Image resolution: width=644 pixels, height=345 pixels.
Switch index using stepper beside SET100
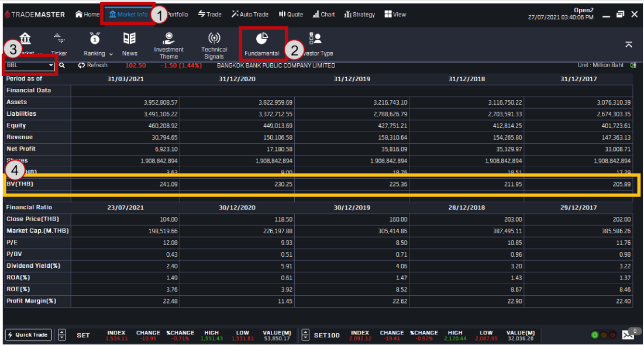305,335
